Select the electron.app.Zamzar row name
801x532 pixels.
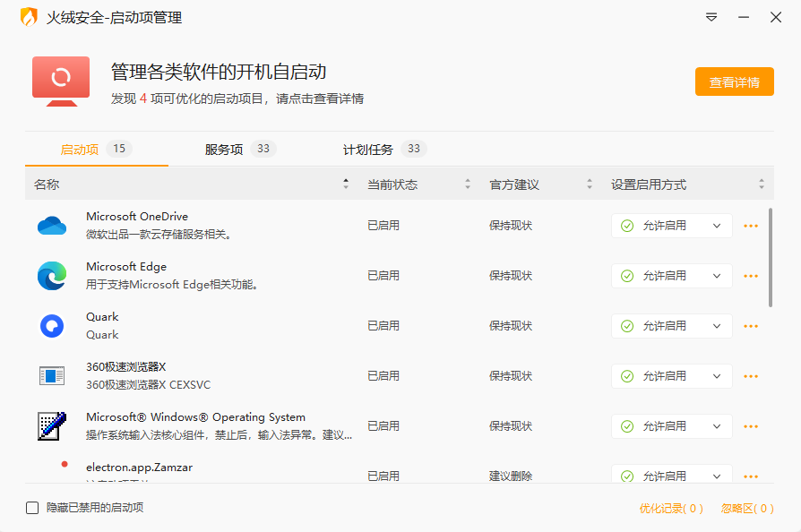(140, 468)
